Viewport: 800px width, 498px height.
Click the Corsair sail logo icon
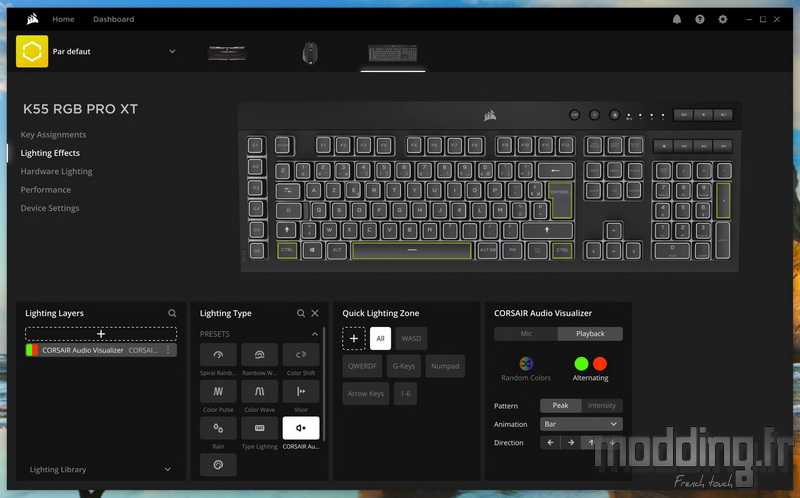tap(32, 19)
